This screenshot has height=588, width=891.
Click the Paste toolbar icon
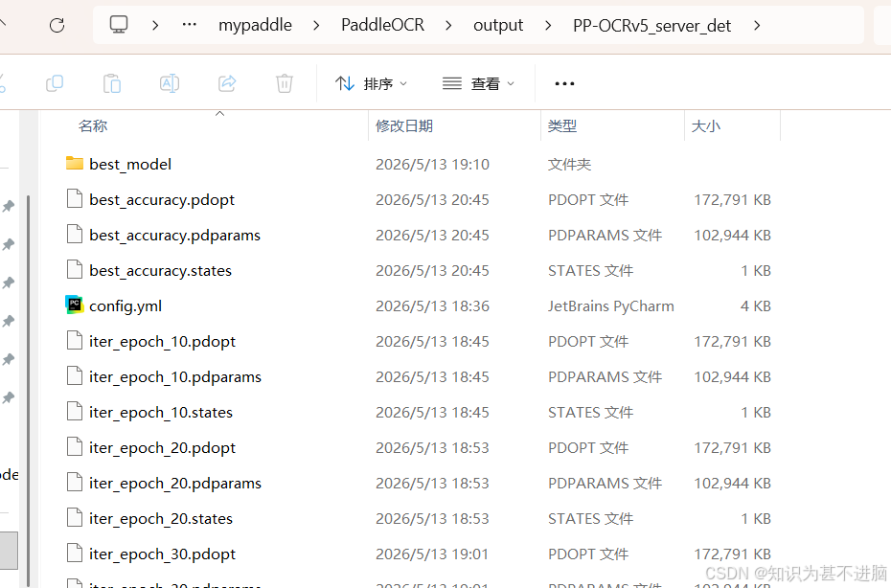tap(112, 83)
